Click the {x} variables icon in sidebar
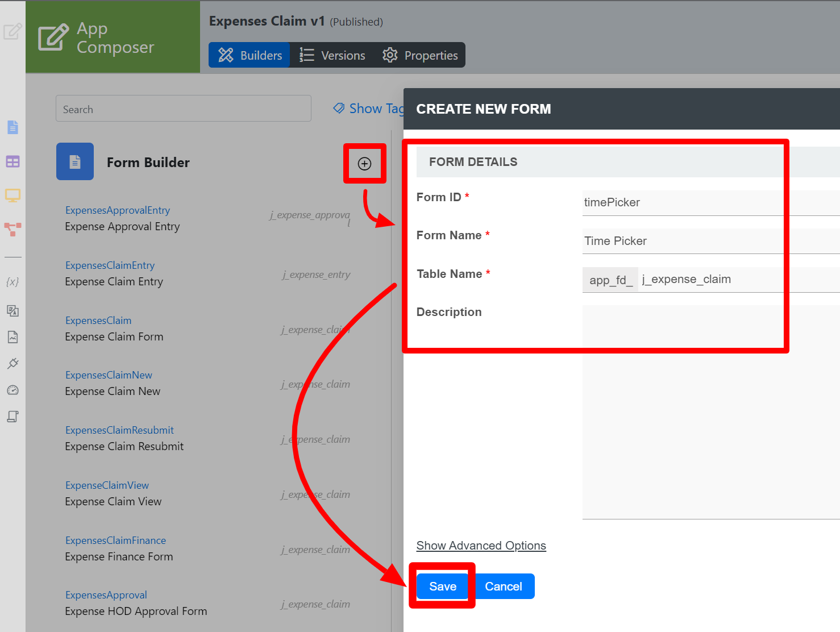This screenshot has width=840, height=632. coord(13,282)
